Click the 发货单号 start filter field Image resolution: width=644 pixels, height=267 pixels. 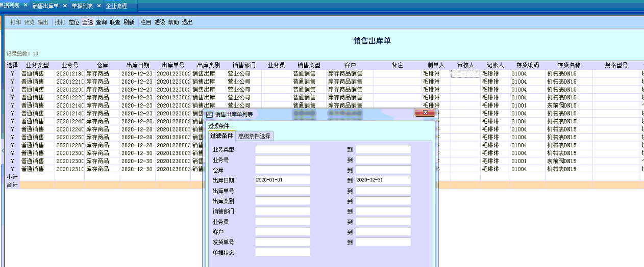pyautogui.click(x=283, y=242)
